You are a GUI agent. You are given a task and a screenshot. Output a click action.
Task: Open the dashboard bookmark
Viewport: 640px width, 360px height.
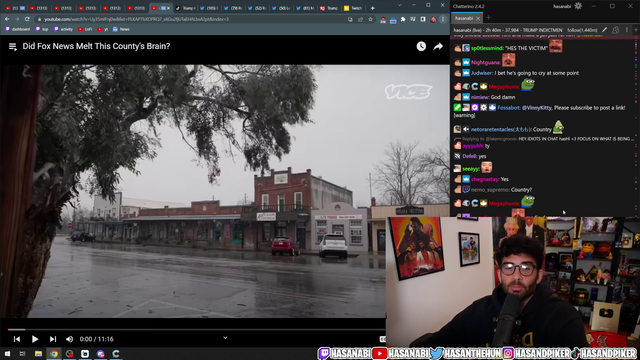click(x=18, y=29)
